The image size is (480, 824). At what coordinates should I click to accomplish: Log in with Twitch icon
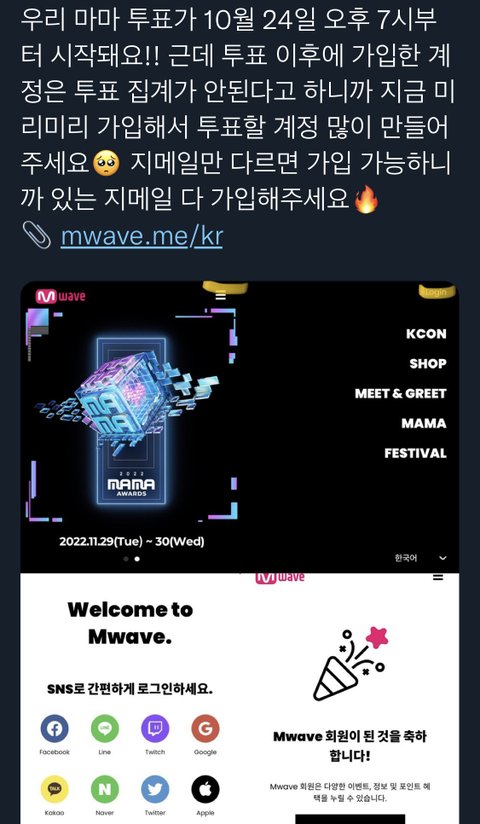pyautogui.click(x=155, y=728)
